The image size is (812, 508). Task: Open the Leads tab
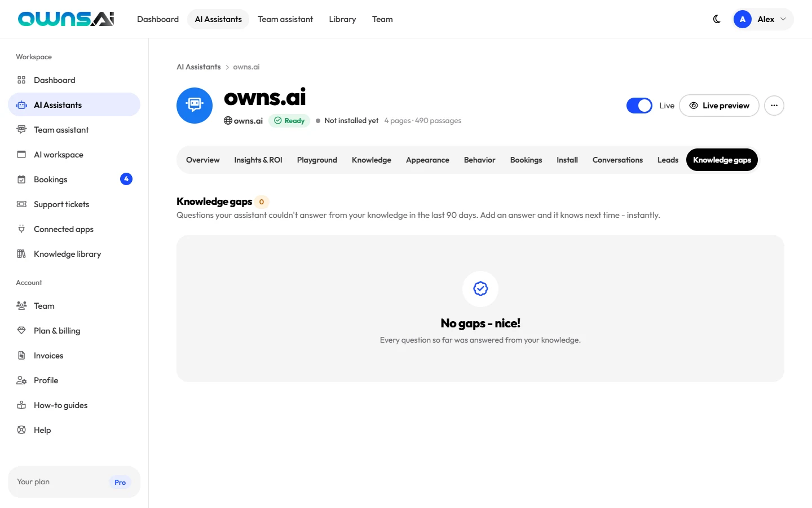click(x=668, y=160)
